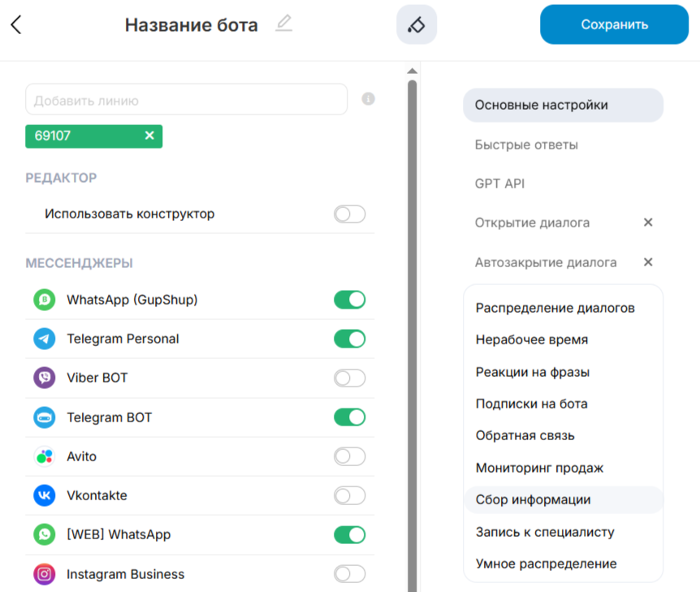Remove the 69107 line tag
The width and height of the screenshot is (700, 592).
(149, 136)
